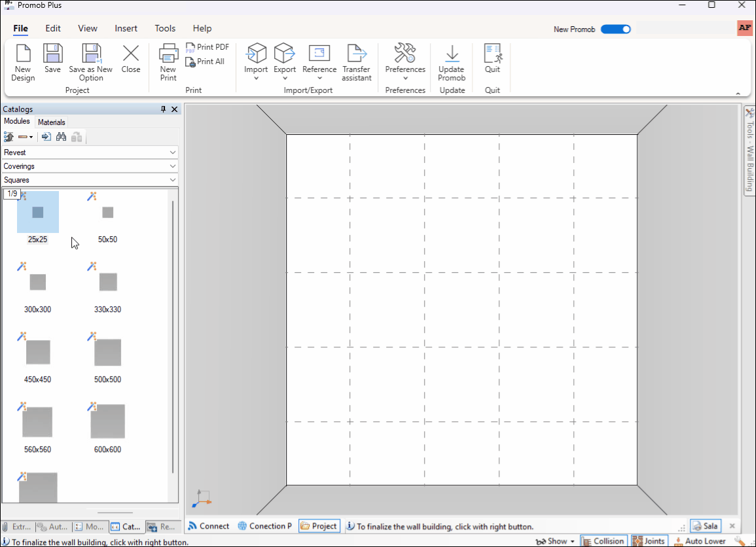Click the New Design icon

(23, 62)
